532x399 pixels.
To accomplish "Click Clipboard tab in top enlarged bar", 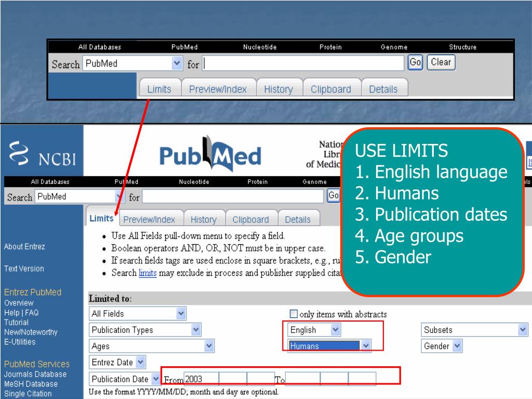I will pos(331,89).
